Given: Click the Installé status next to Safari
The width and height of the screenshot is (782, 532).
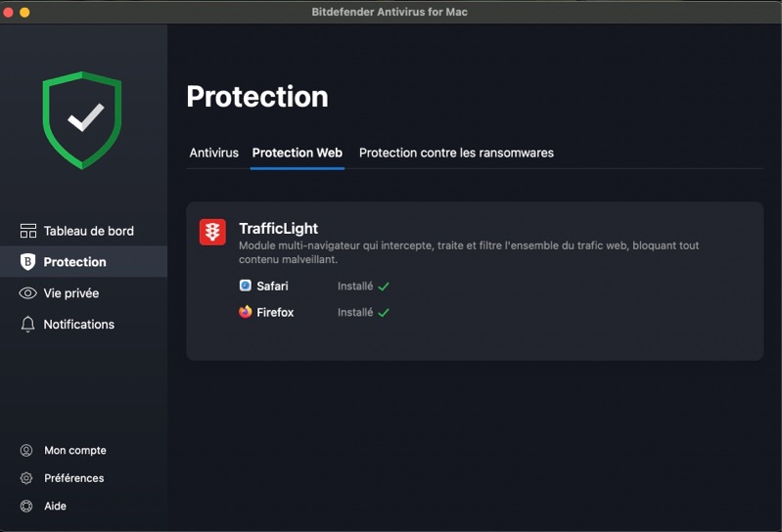Looking at the screenshot, I should 355,287.
